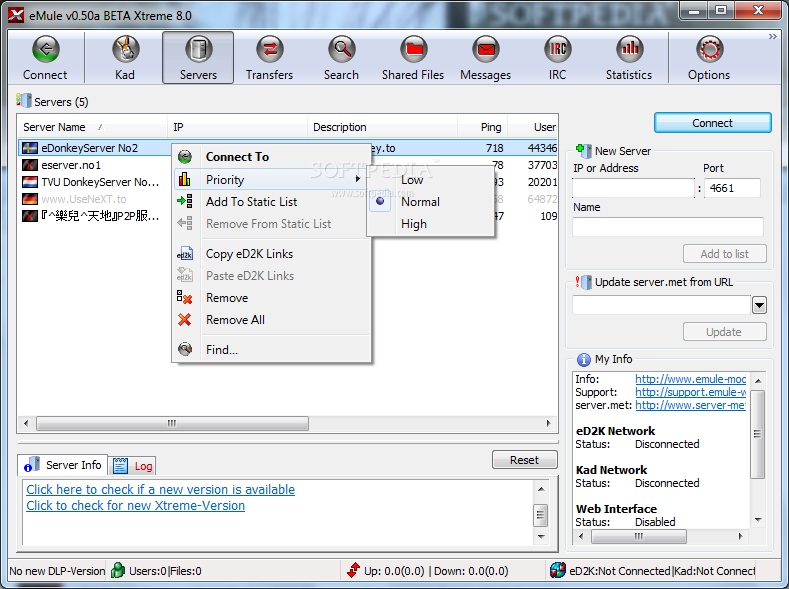This screenshot has width=789, height=589.
Task: Click the server info log scrollbar thumb
Action: (x=540, y=514)
